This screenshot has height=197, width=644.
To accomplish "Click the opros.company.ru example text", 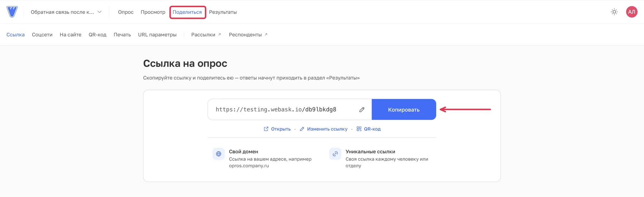I will pyautogui.click(x=249, y=166).
